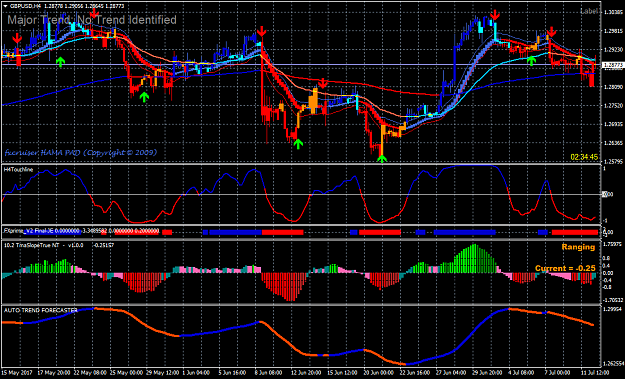Click the '29 Jun 20:00' time label
Image resolution: width=625 pixels, height=379 pixels.
click(488, 373)
